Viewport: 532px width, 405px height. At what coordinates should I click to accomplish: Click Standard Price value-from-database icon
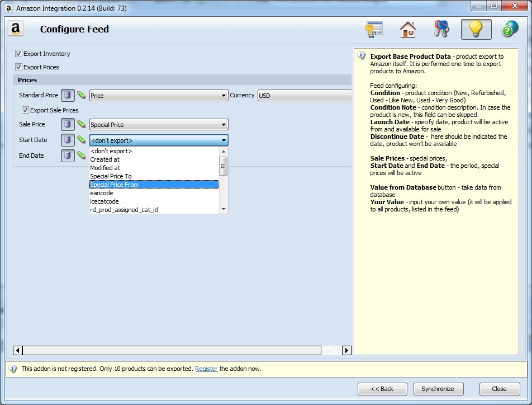click(68, 95)
